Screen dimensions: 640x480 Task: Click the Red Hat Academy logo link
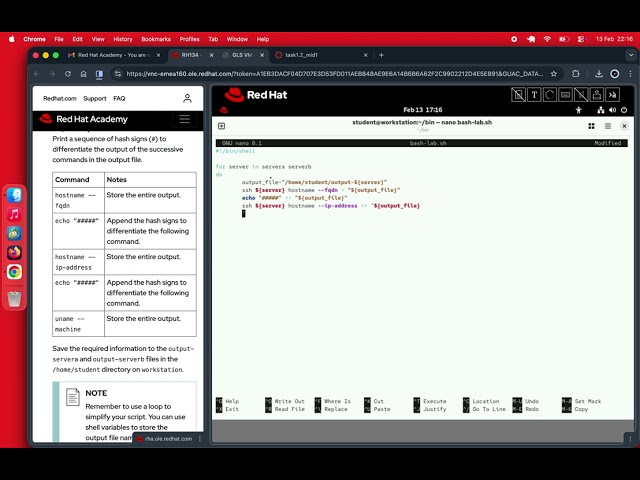click(83, 119)
